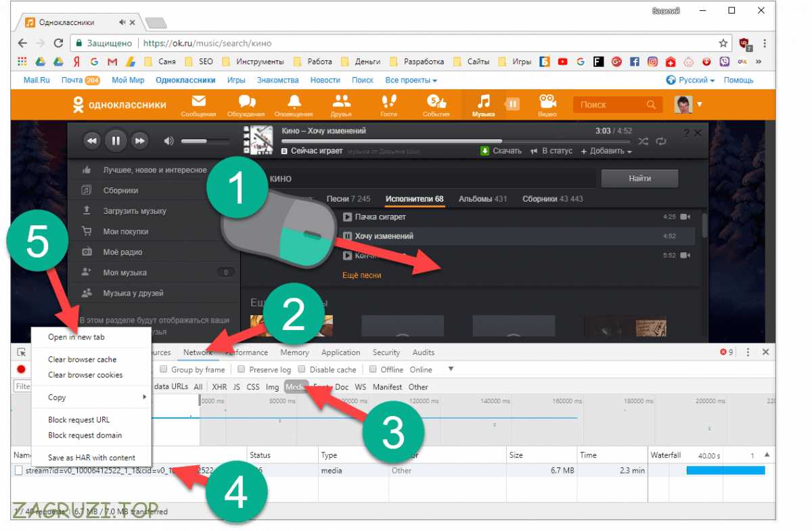This screenshot has width=812, height=531.
Task: Click the Ещё песни link
Action: pos(362,275)
